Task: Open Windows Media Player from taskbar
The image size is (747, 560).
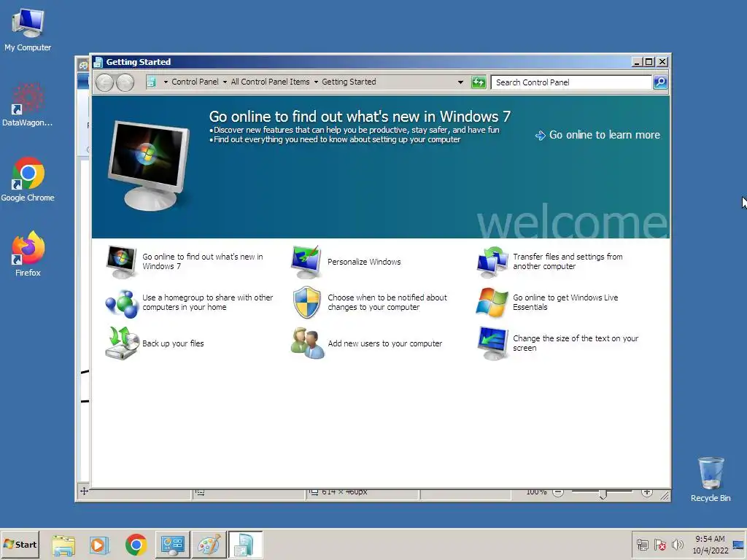Action: (x=99, y=545)
